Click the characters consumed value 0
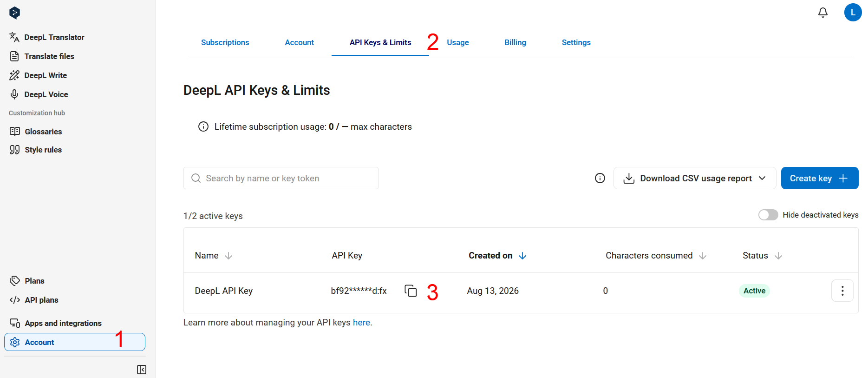 click(x=606, y=291)
